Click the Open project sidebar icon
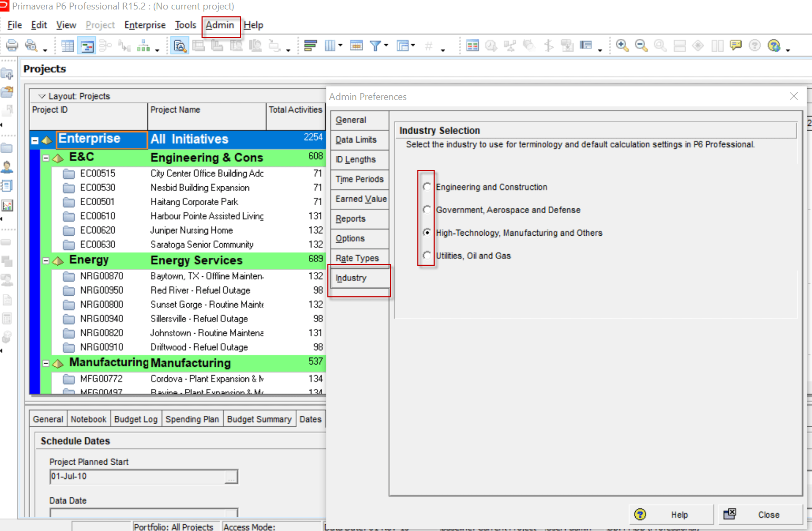Viewport: 812px width, 531px height. 7,92
